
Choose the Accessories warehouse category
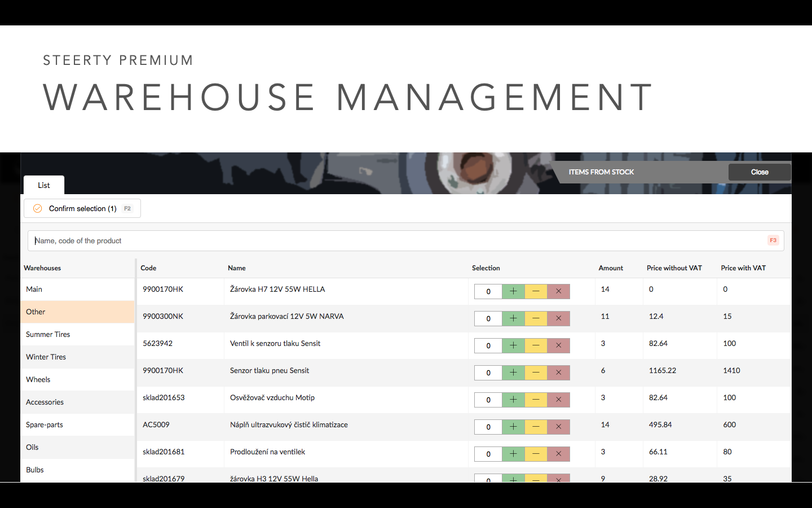77,402
